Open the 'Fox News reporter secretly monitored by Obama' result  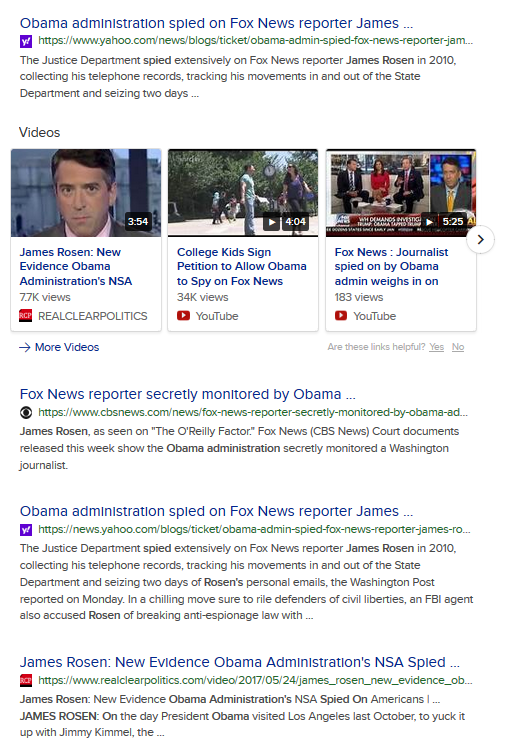[x=187, y=394]
